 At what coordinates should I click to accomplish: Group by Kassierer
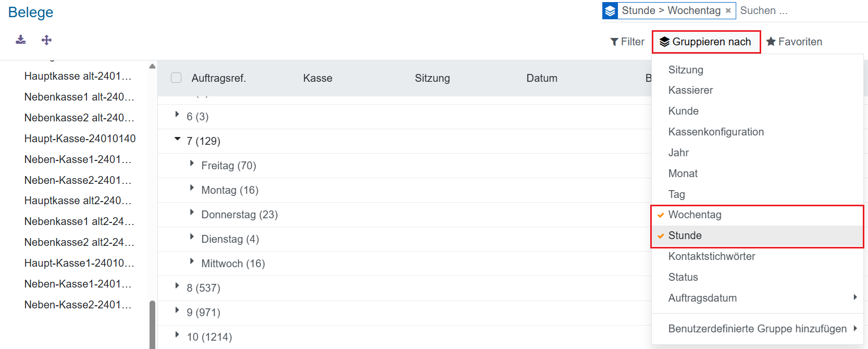tap(690, 90)
